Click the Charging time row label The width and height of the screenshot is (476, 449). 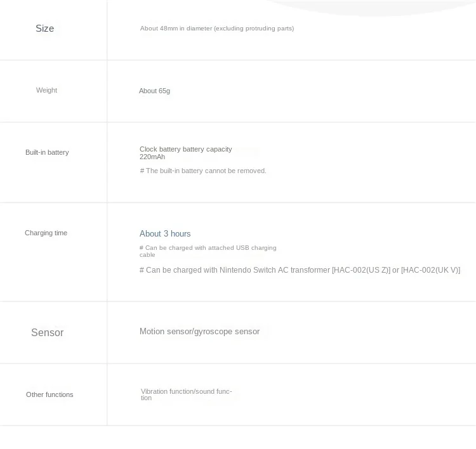click(46, 233)
